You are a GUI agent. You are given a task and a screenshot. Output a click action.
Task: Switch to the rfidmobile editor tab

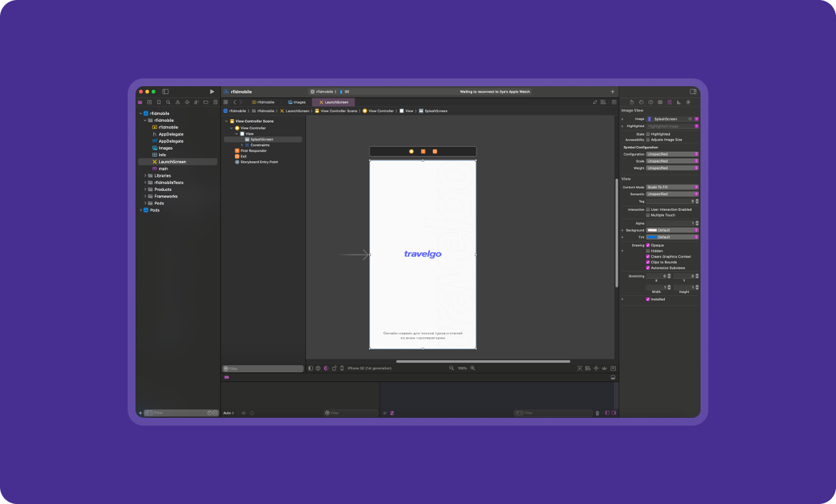(263, 102)
